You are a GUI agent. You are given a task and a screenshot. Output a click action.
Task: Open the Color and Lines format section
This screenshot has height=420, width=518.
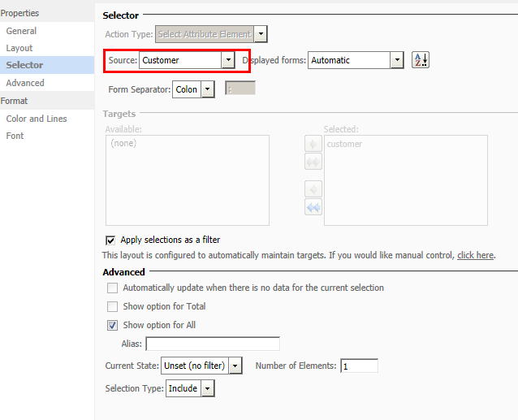[x=37, y=119]
